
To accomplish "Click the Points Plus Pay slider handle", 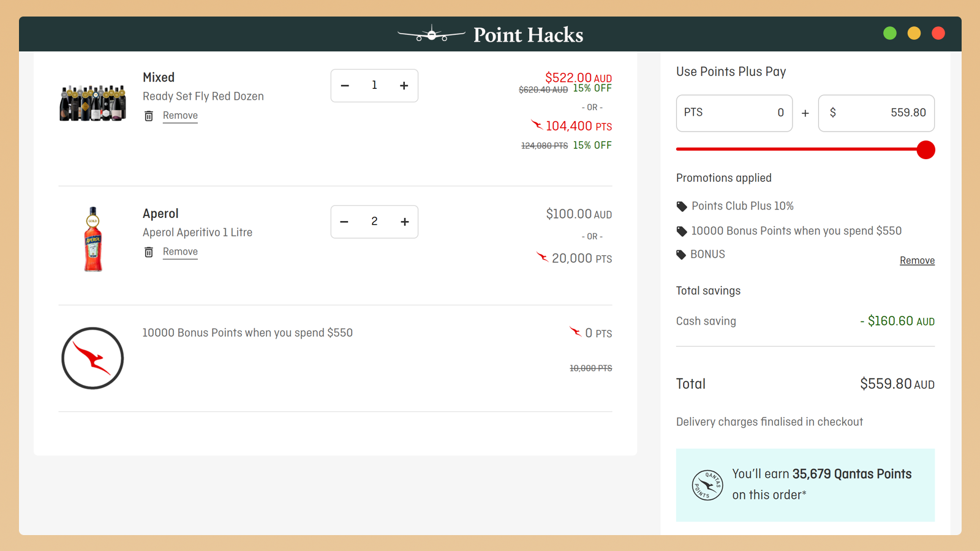I will (x=925, y=149).
